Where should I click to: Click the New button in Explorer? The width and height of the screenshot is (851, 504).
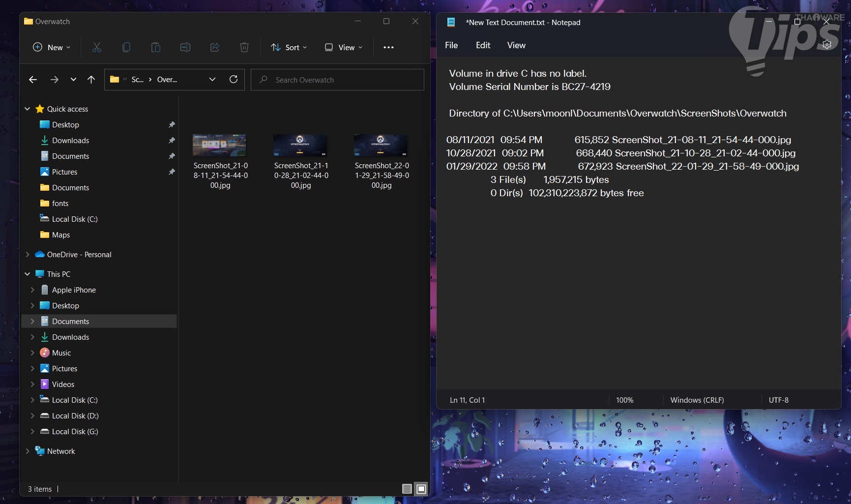pos(52,47)
